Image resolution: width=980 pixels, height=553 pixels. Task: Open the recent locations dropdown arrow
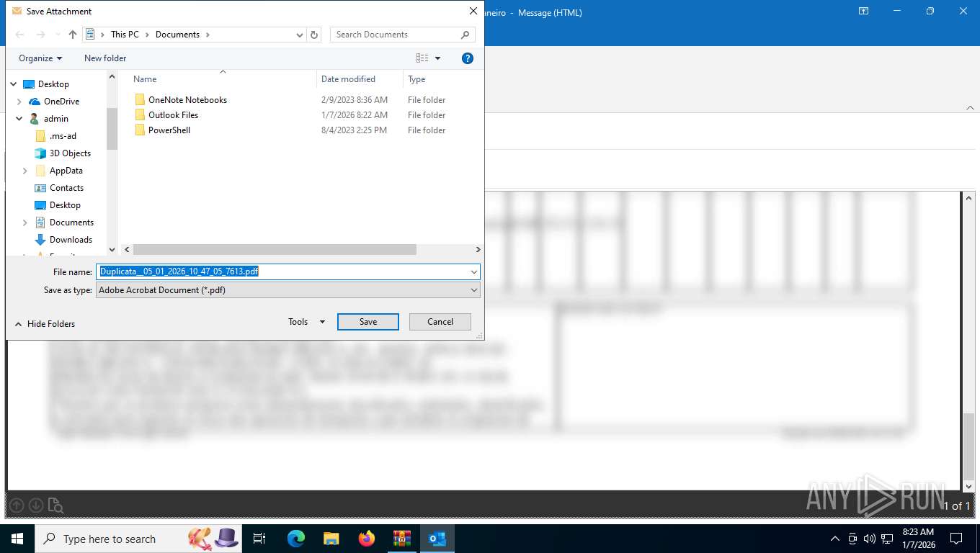coord(57,35)
